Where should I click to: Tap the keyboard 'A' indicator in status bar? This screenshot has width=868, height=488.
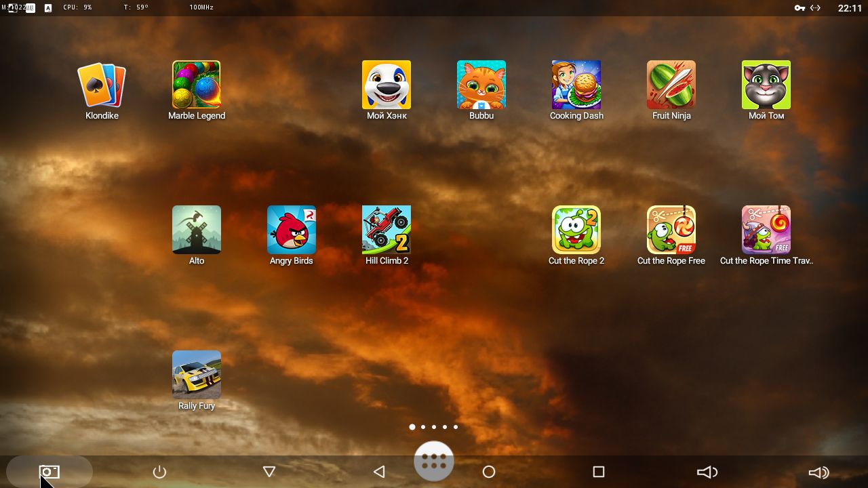pos(48,8)
